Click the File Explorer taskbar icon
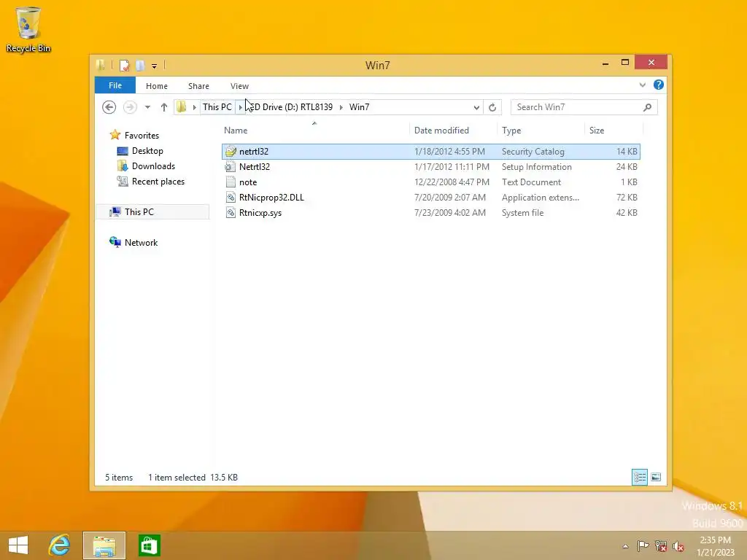The image size is (747, 560). (x=104, y=545)
